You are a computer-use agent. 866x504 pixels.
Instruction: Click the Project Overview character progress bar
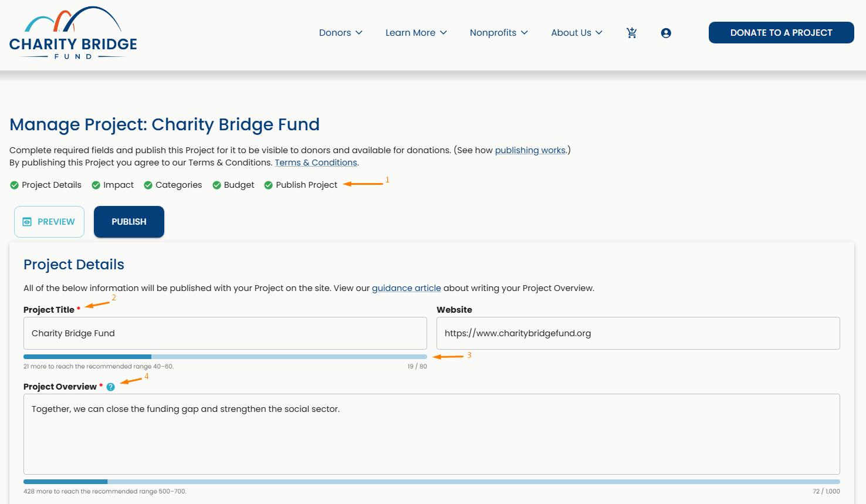pyautogui.click(x=432, y=482)
